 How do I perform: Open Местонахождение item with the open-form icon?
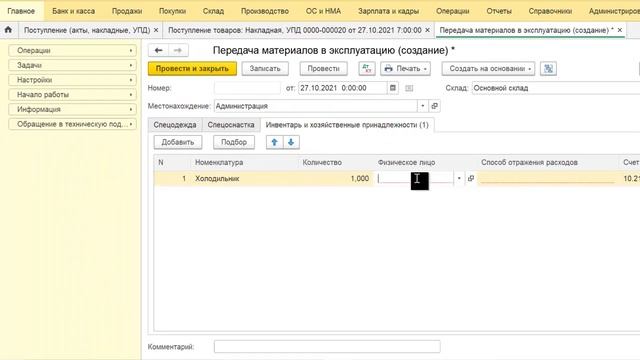[x=434, y=106]
